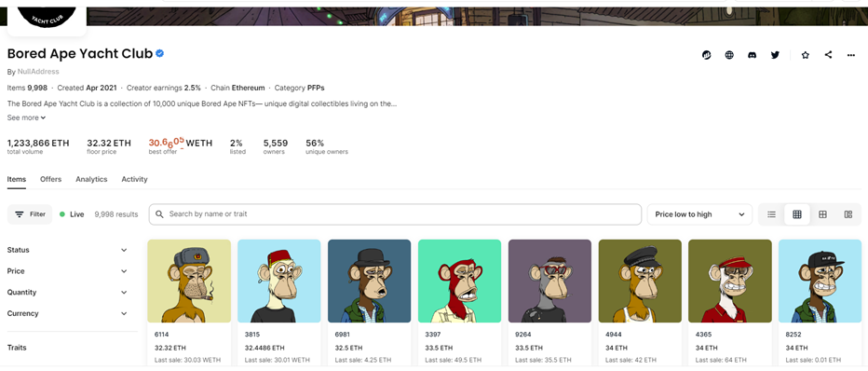The image size is (868, 371).
Task: Open ape 4944 thumbnail
Action: 640,281
